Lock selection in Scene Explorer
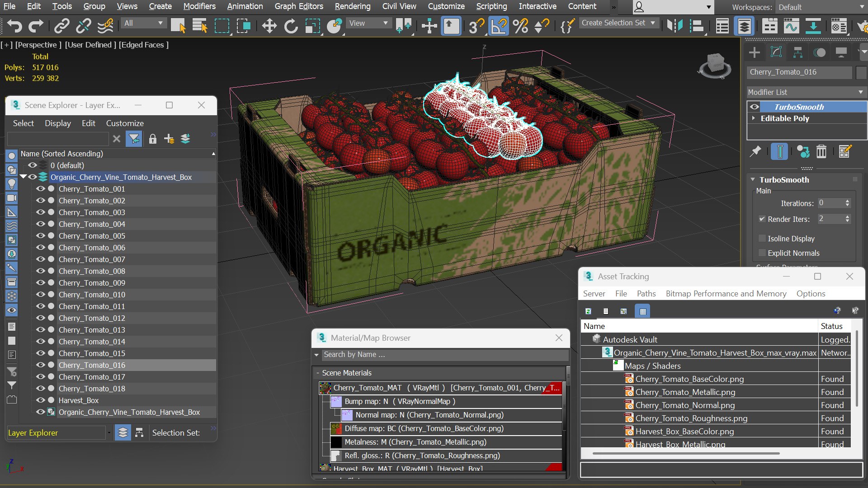The height and width of the screenshot is (488, 868). 153,139
